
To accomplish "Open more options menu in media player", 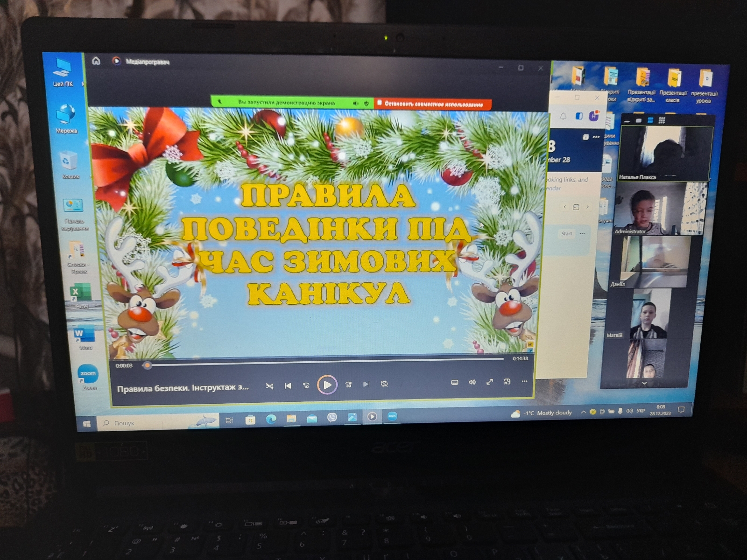I will [524, 381].
